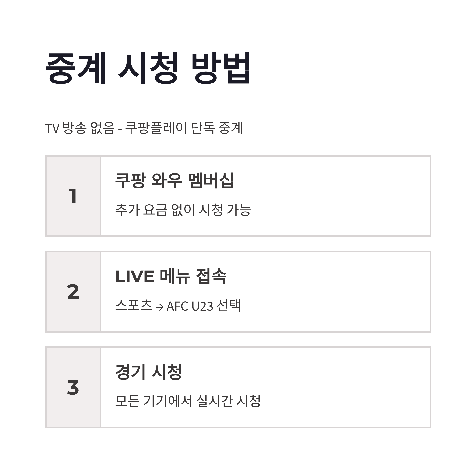This screenshot has width=476, height=476.
Task: Select the LIVE 메뉴 접속 heading
Action: (x=171, y=276)
